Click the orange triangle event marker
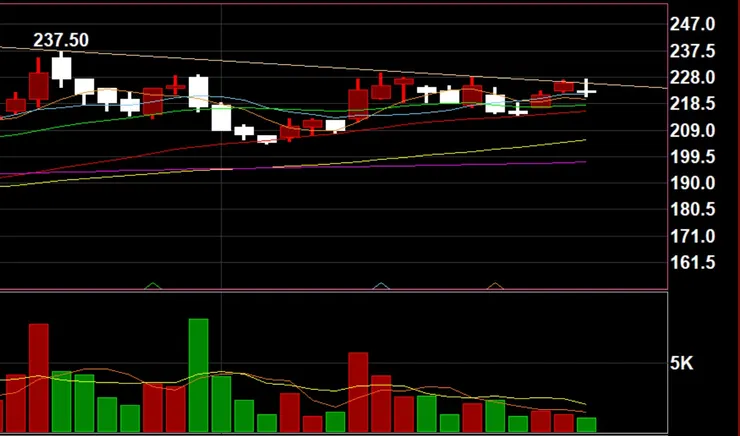The height and width of the screenshot is (436, 740). pyautogui.click(x=495, y=285)
